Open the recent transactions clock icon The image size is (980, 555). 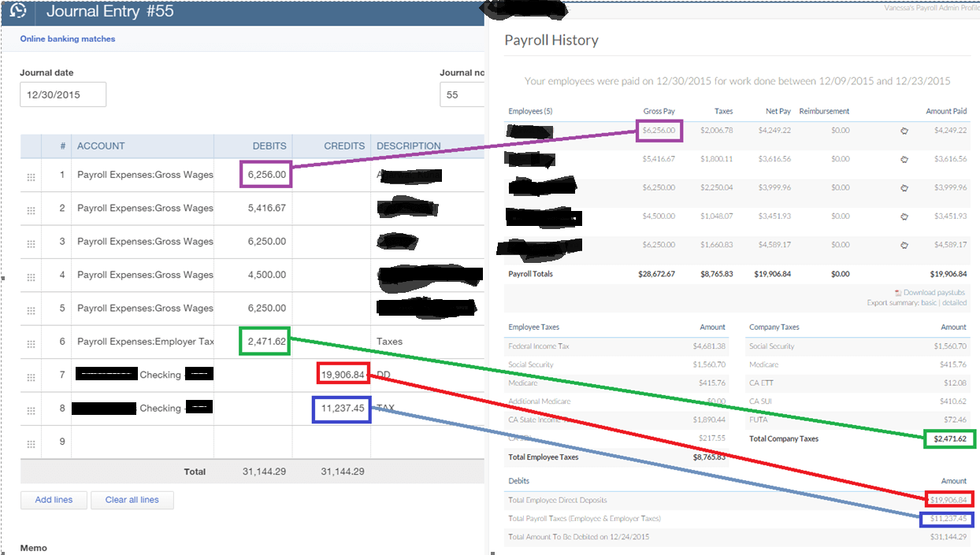point(18,11)
